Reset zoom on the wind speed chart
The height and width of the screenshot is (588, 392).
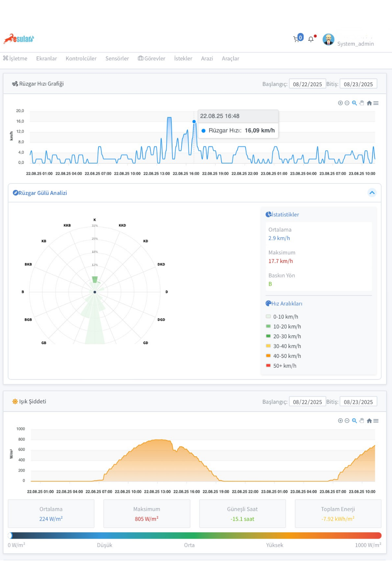point(369,103)
